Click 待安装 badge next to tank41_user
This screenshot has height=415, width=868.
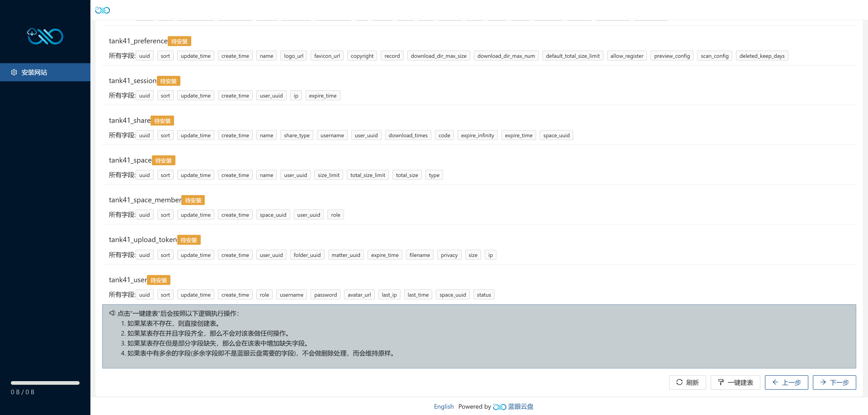[159, 280]
